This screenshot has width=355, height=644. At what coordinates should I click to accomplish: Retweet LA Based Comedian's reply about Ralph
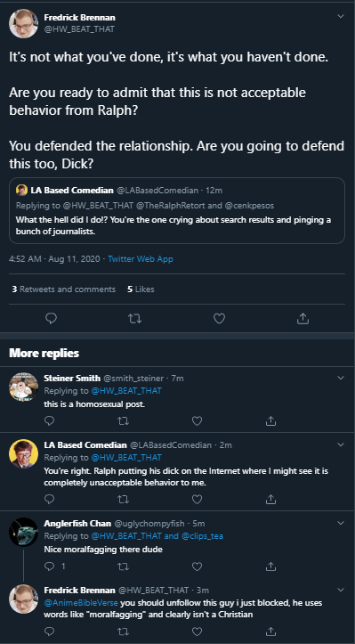(x=123, y=499)
